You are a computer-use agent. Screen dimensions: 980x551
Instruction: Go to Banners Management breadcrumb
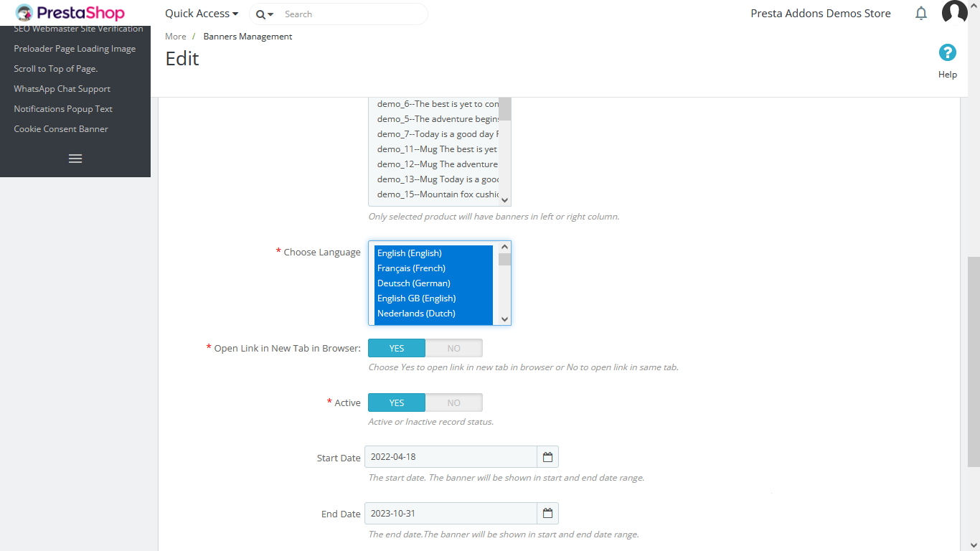point(248,37)
